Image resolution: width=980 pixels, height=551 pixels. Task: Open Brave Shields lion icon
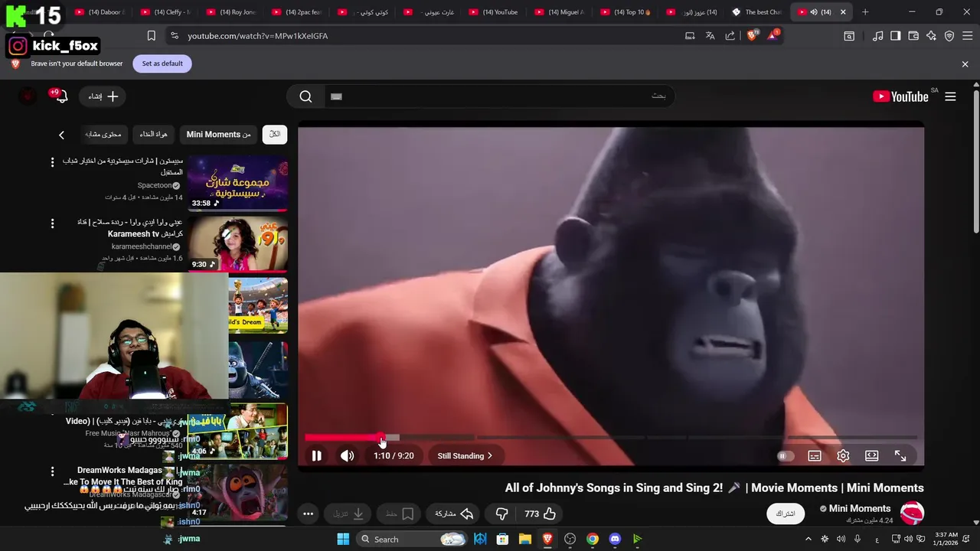click(x=752, y=36)
